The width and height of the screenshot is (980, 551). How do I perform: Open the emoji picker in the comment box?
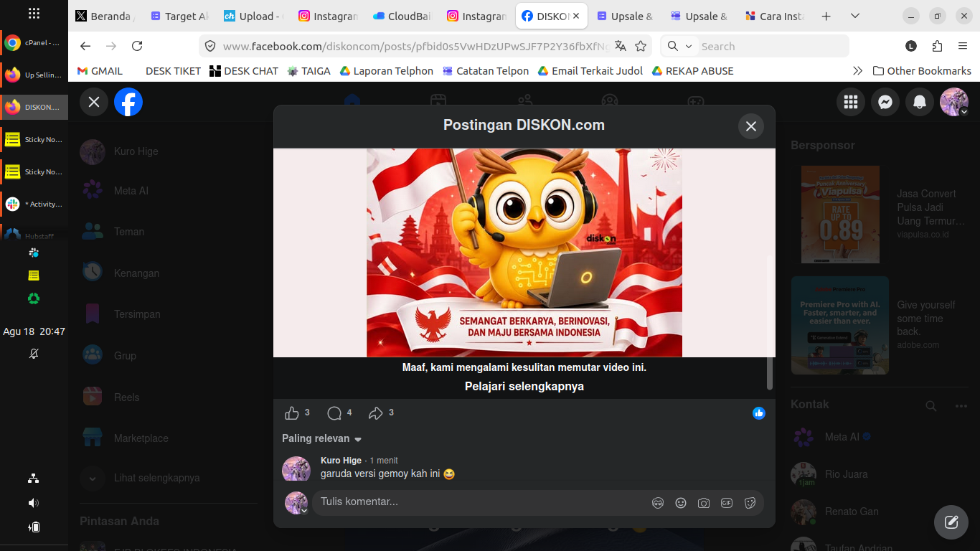tap(681, 503)
